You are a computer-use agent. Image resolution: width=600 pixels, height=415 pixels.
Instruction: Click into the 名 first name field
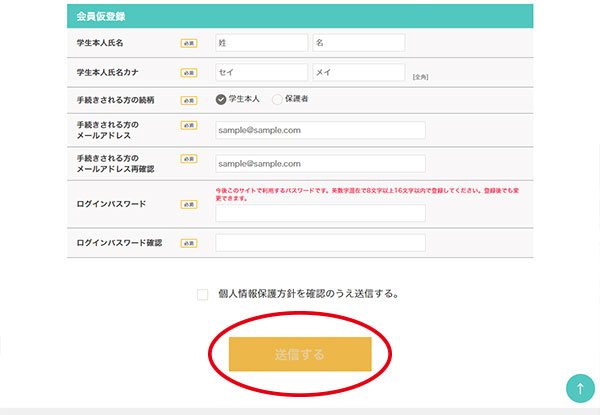click(358, 43)
